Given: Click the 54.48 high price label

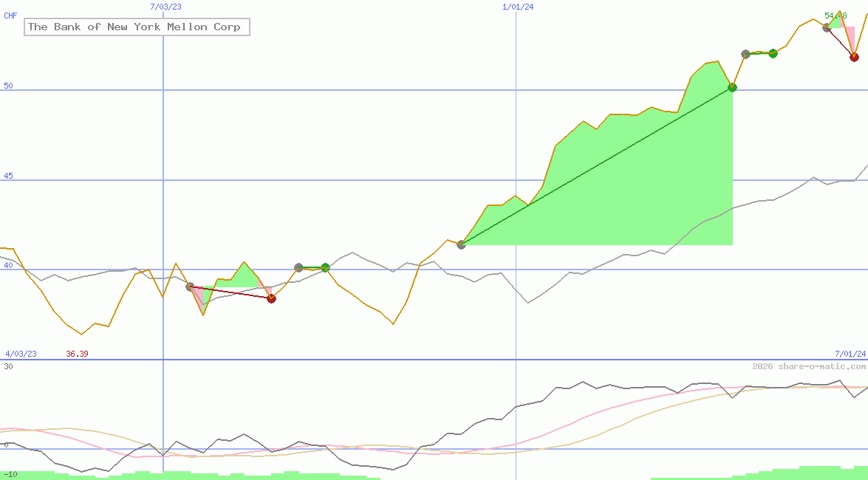Looking at the screenshot, I should 835,16.
